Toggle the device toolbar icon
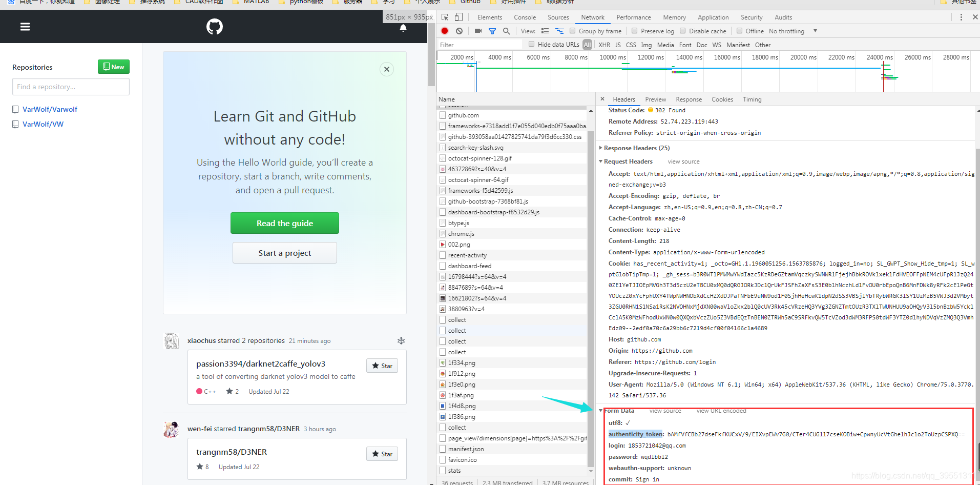The image size is (980, 485). pyautogui.click(x=458, y=17)
